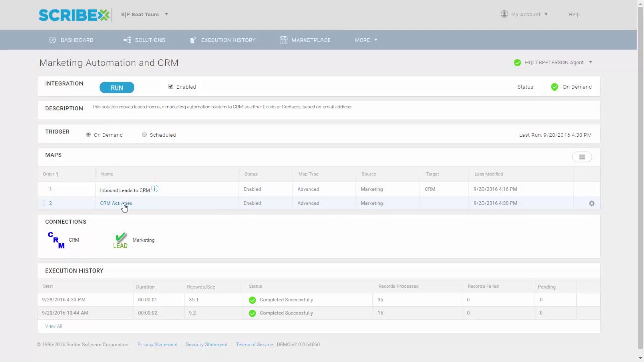Image resolution: width=644 pixels, height=362 pixels.
Task: Click the Solutions nav icon
Action: pos(127,40)
